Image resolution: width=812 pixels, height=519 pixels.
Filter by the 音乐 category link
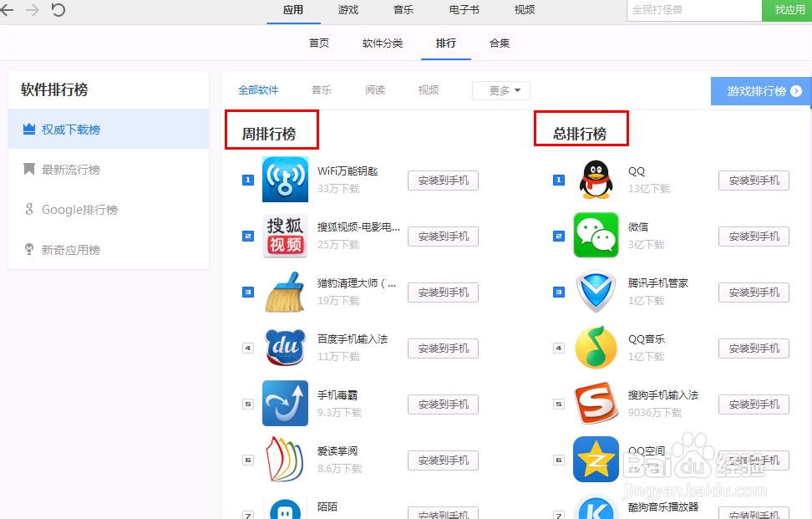click(x=322, y=90)
